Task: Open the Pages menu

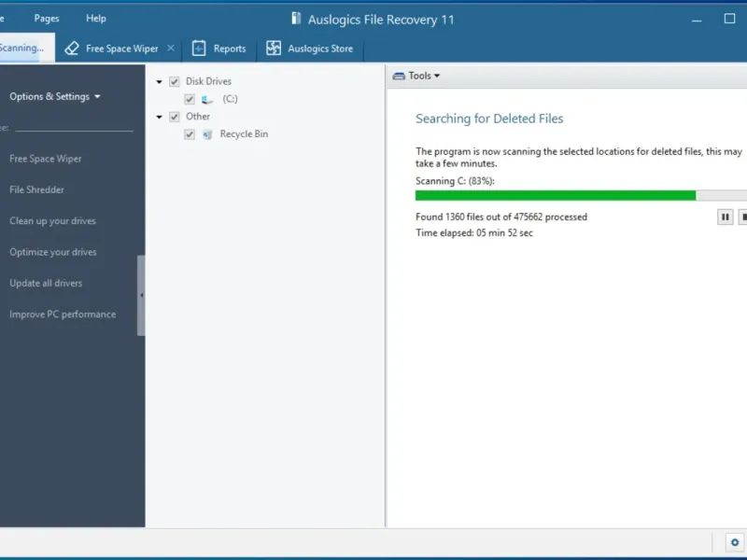Action: tap(47, 18)
